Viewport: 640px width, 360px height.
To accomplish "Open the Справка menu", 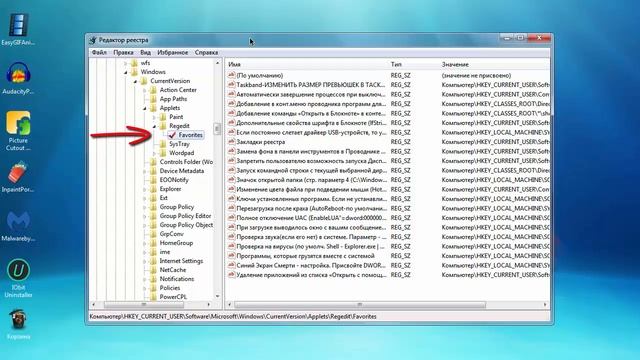I will [206, 52].
